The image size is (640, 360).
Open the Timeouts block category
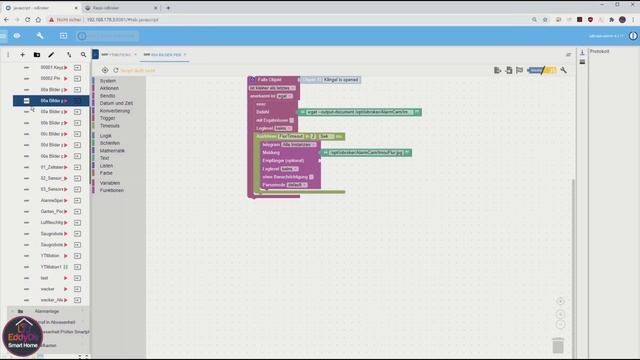[110, 126]
